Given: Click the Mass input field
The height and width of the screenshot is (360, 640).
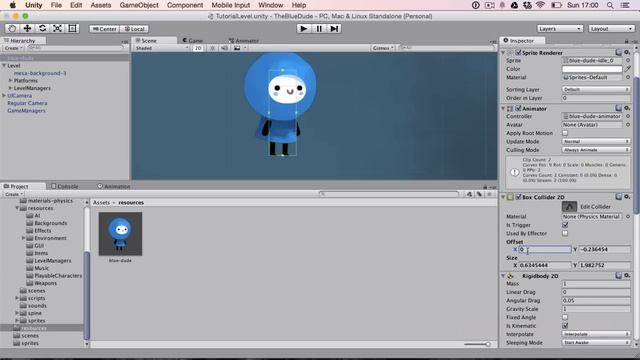Looking at the screenshot, I should point(596,284).
